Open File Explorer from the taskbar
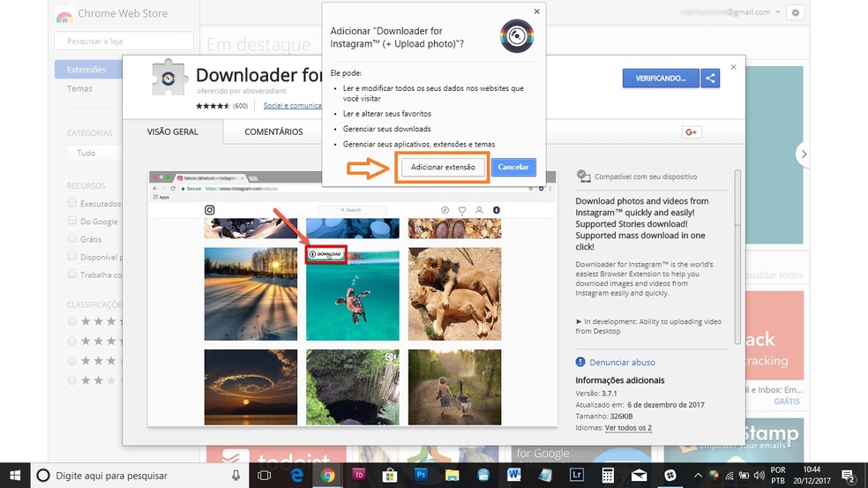The image size is (868, 488). pyautogui.click(x=452, y=476)
